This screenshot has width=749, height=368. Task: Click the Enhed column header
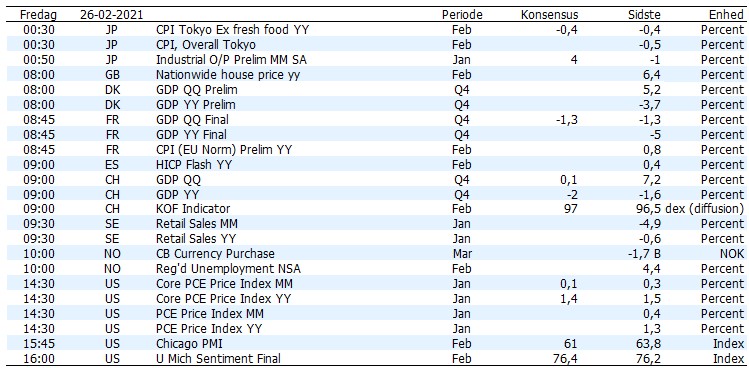726,15
